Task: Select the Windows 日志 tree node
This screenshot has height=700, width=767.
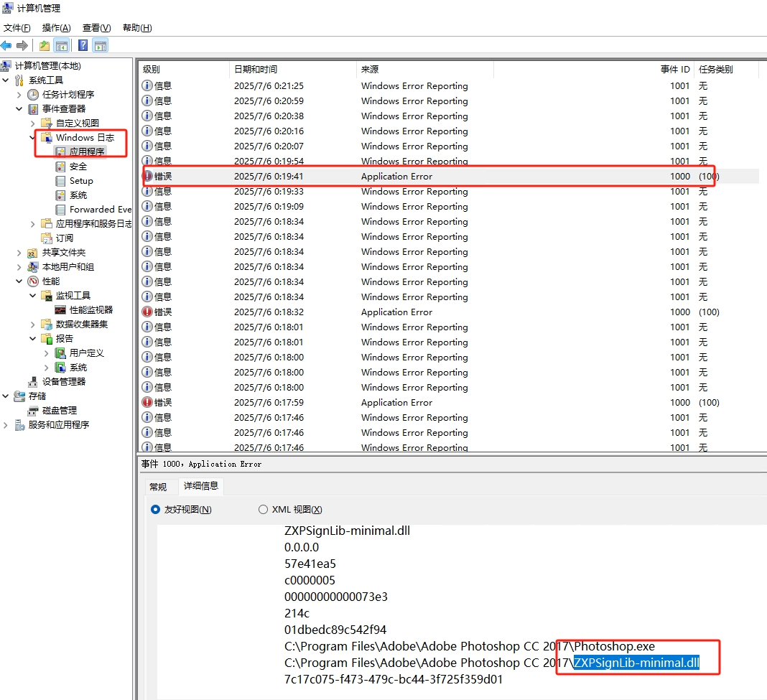Action: (x=85, y=137)
